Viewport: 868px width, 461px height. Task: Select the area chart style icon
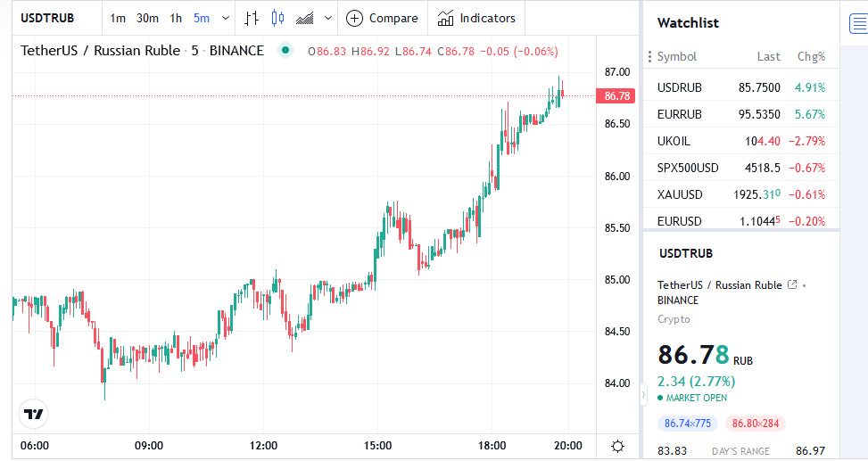point(305,18)
